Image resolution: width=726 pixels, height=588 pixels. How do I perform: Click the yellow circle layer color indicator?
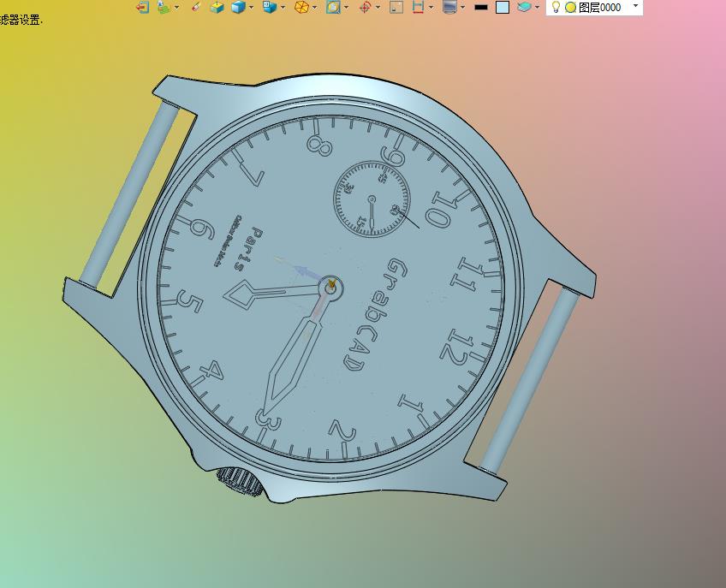point(570,8)
